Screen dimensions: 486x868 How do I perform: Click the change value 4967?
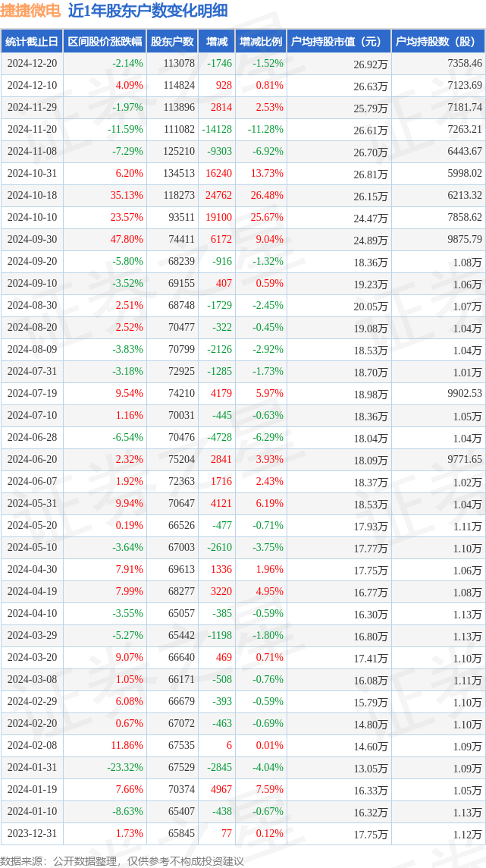click(x=221, y=789)
